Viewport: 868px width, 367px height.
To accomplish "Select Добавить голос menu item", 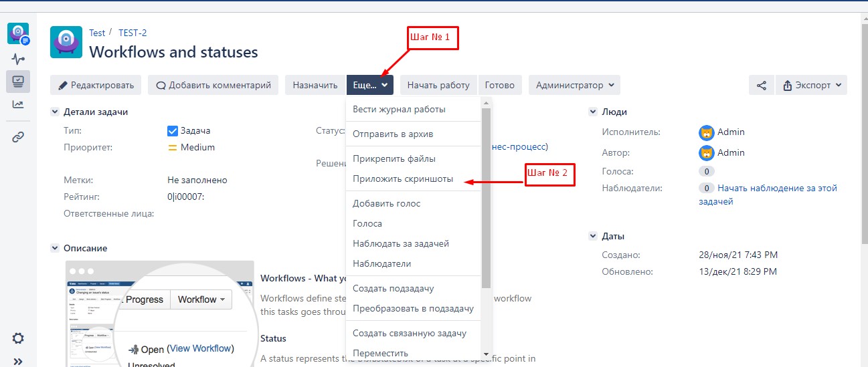I will [x=414, y=204].
